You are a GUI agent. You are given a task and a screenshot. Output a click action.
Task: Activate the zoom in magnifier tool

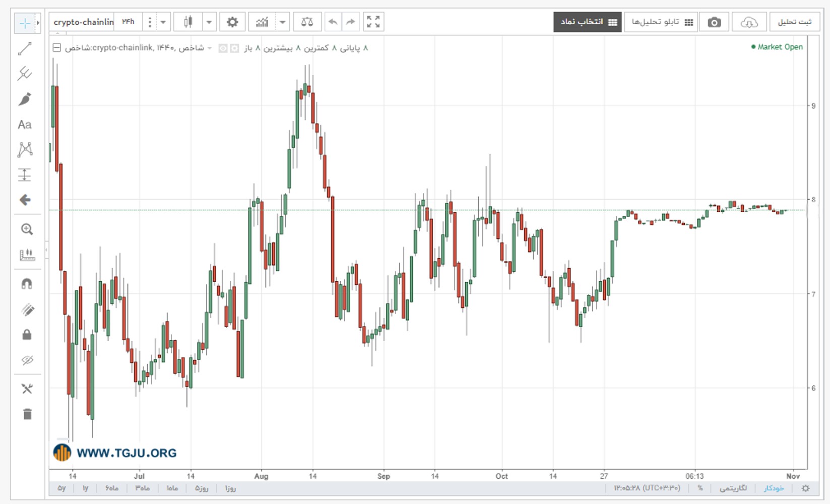coord(27,229)
